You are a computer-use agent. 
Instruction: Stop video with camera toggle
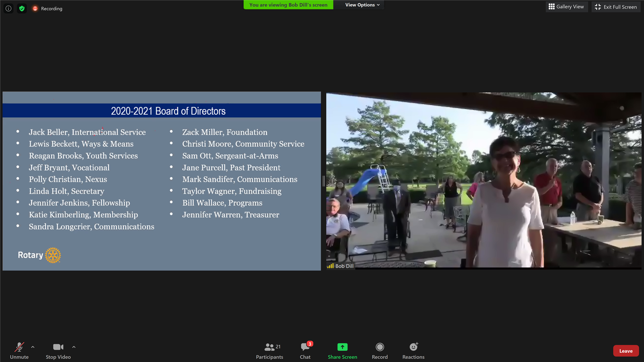point(58,351)
